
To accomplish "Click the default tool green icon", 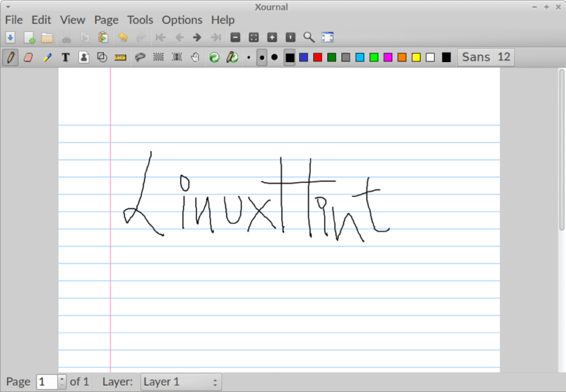I will click(215, 57).
